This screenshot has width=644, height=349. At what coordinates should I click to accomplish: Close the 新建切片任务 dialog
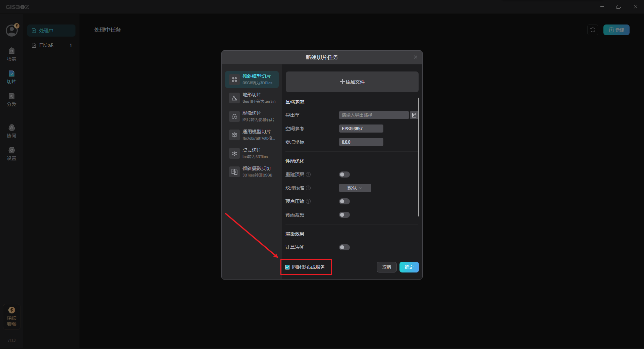[x=416, y=57]
